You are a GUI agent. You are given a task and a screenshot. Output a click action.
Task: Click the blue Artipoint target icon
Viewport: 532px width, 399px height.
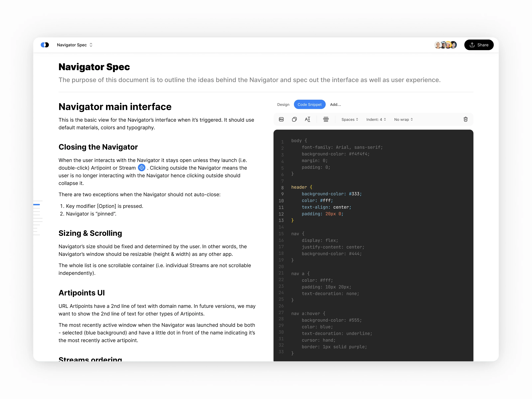click(141, 168)
